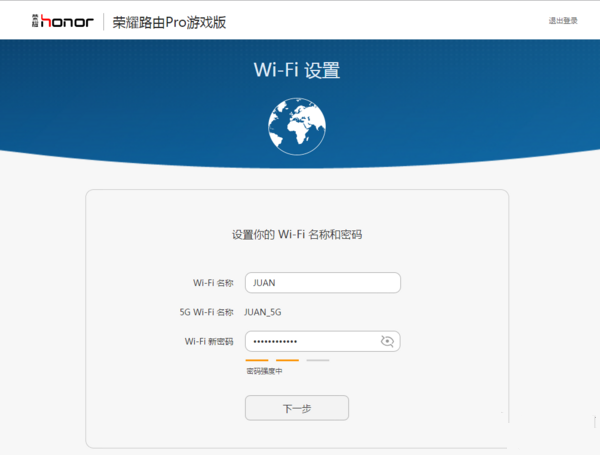Click the second orange password strength bar
The width and height of the screenshot is (600, 455).
pyautogui.click(x=287, y=360)
